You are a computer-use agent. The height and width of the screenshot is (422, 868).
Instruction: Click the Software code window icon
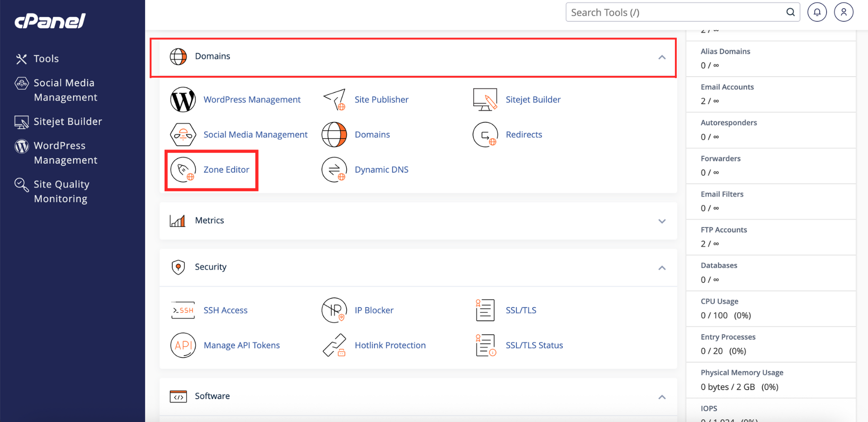(178, 397)
